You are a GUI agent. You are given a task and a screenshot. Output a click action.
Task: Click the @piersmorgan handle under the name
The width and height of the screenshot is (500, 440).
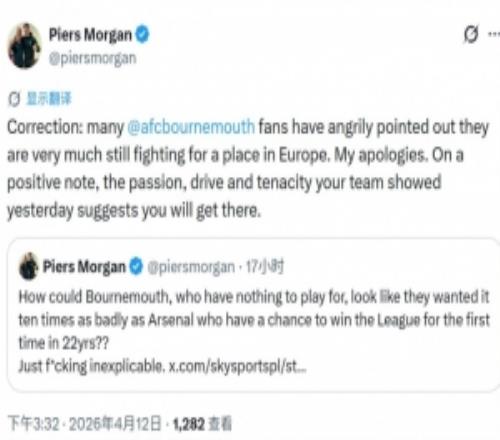coord(93,59)
